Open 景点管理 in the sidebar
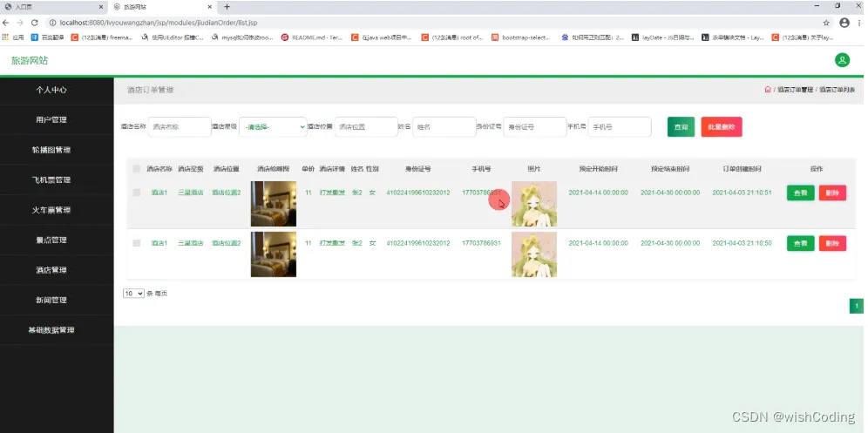Viewport: 868px width, 433px height. tap(51, 240)
